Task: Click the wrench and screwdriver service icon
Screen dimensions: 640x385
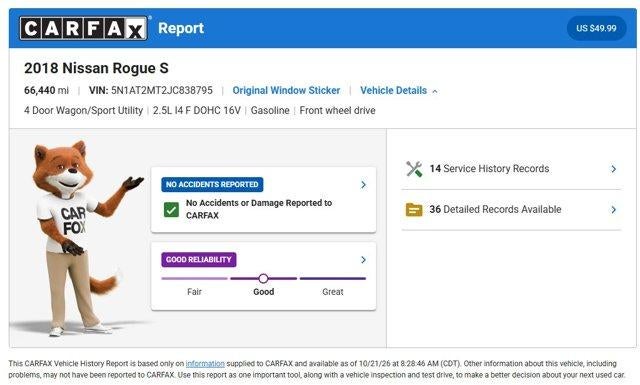Action: click(414, 169)
